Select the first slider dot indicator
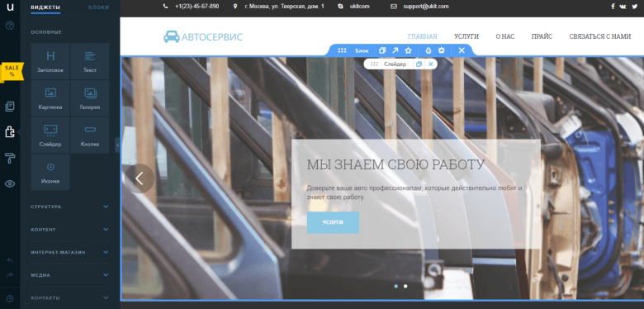Screen dimensions: 644x309 [396, 286]
